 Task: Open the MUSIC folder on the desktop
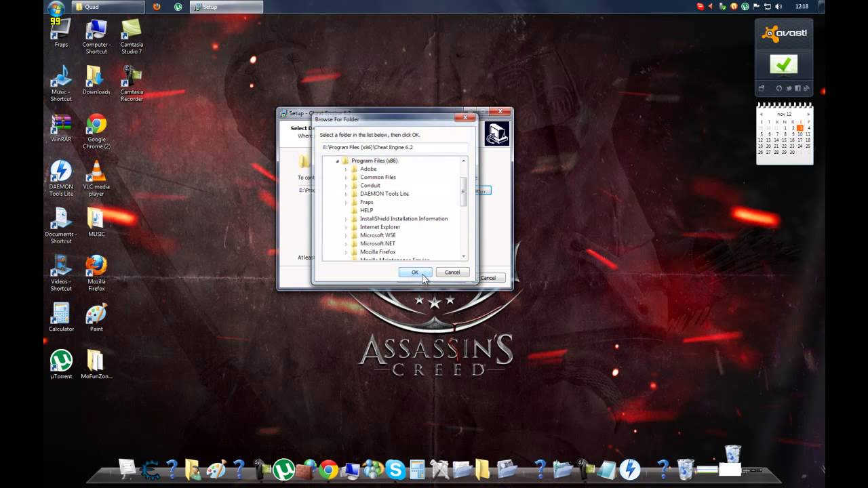coord(96,222)
